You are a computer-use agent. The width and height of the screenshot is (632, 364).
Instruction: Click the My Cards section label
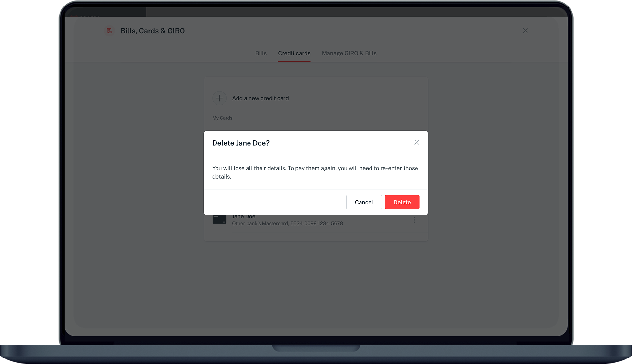point(222,118)
